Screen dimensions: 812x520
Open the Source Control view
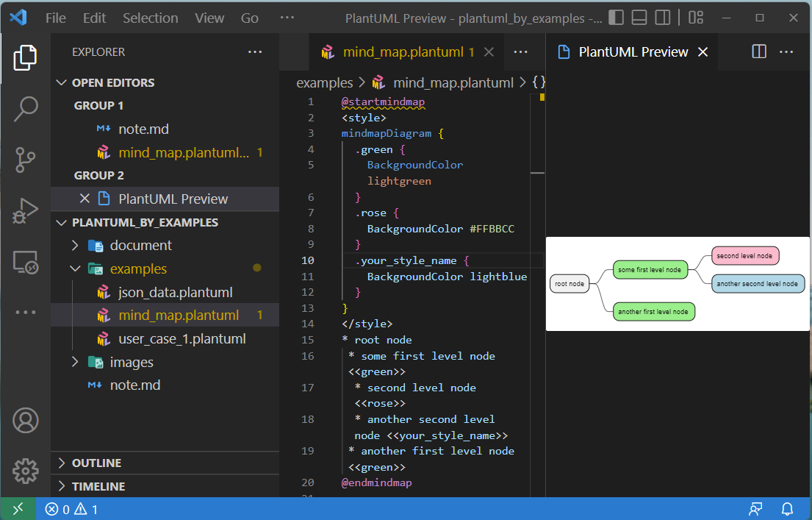click(x=25, y=160)
